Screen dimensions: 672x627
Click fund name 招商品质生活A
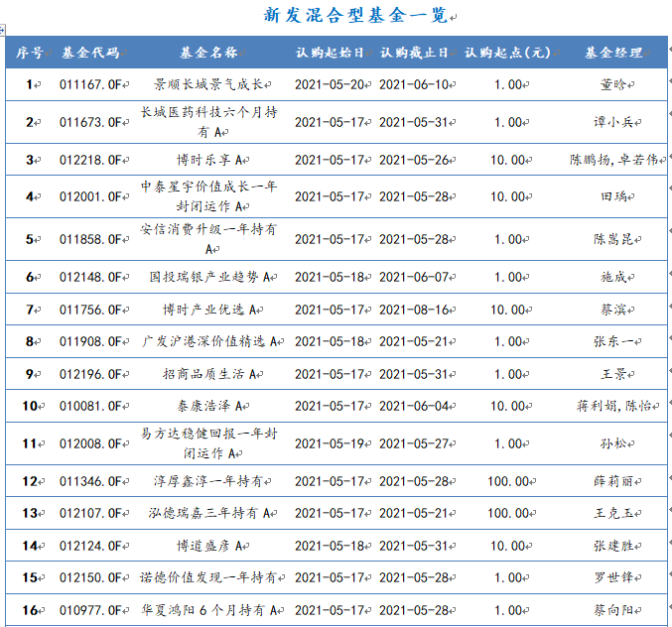[209, 375]
